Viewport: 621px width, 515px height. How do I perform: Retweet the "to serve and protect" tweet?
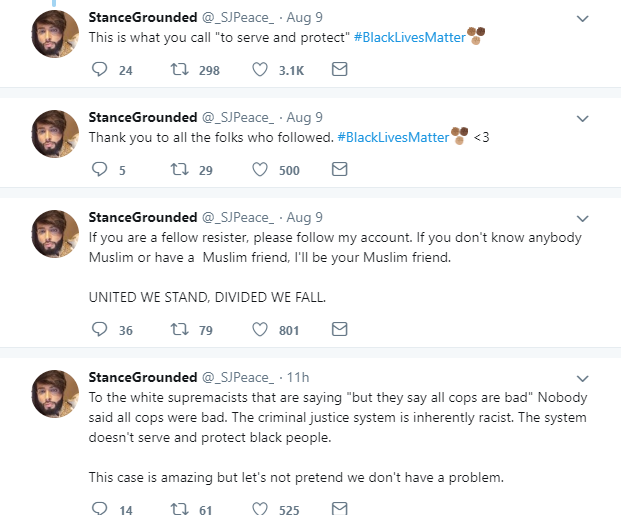click(x=178, y=70)
